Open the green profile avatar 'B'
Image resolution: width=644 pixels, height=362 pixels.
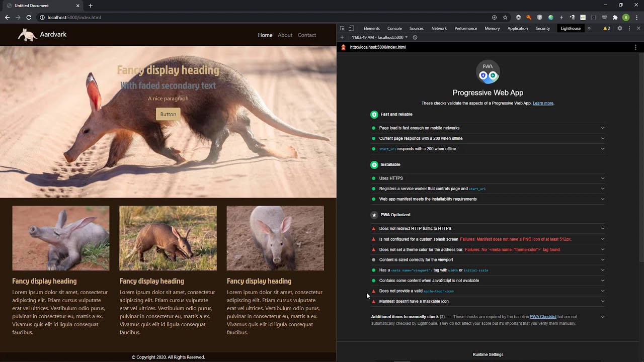click(626, 17)
